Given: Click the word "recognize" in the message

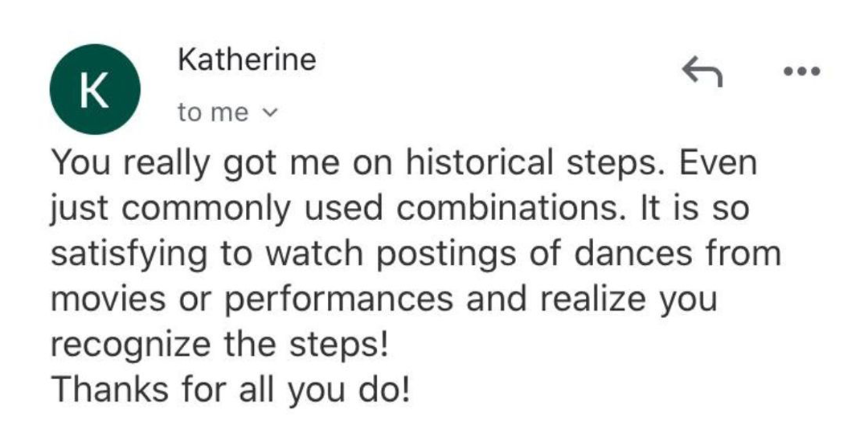Looking at the screenshot, I should pos(131,345).
